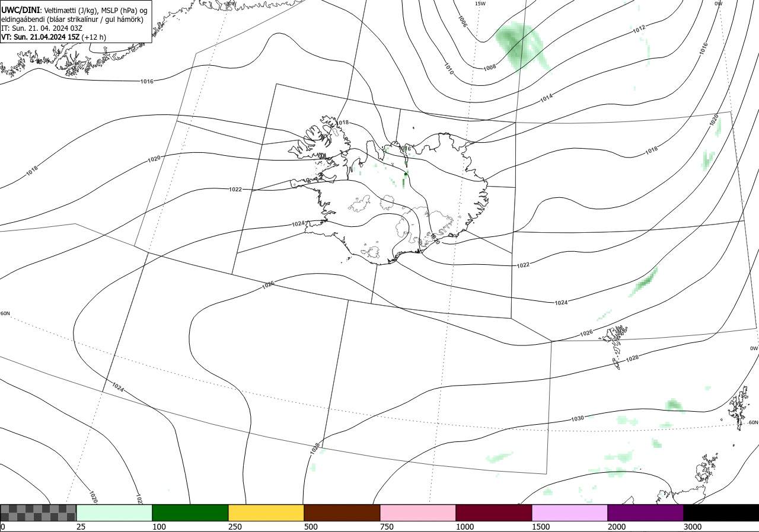759x532 pixels.
Task: Select the 1014 isobar label
Action: tap(546, 98)
